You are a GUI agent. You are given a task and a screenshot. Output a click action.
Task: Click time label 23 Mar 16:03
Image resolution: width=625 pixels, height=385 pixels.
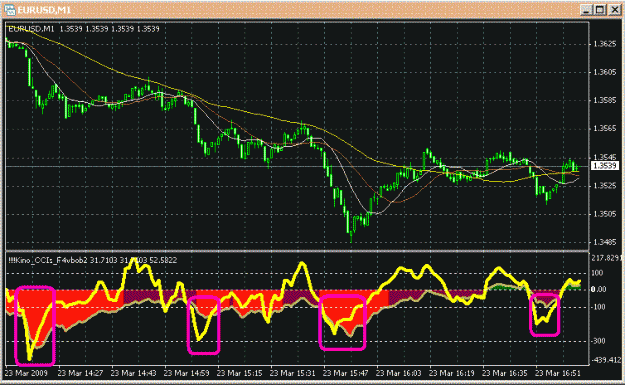399,373
